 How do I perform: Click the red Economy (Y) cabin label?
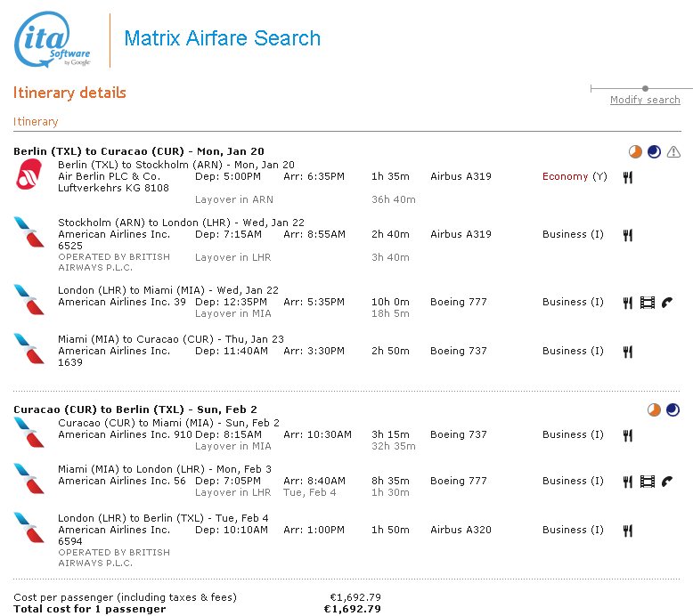[566, 176]
